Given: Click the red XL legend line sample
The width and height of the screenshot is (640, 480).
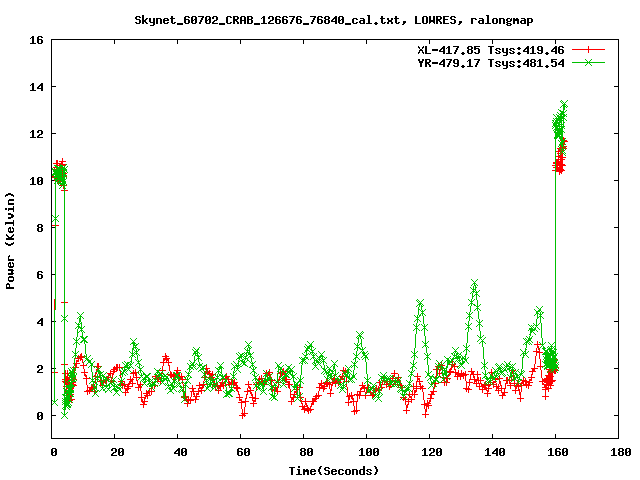Looking at the screenshot, I should (588, 50).
